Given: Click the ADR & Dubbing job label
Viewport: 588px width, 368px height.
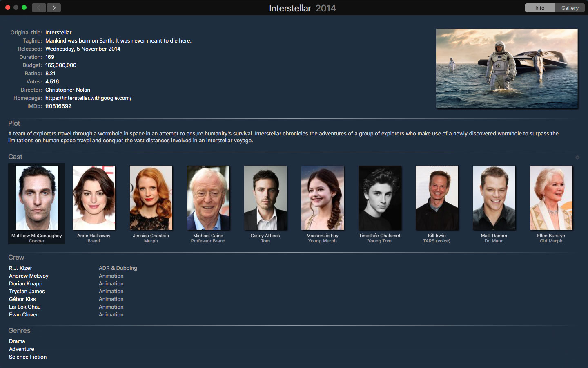Looking at the screenshot, I should [118, 268].
